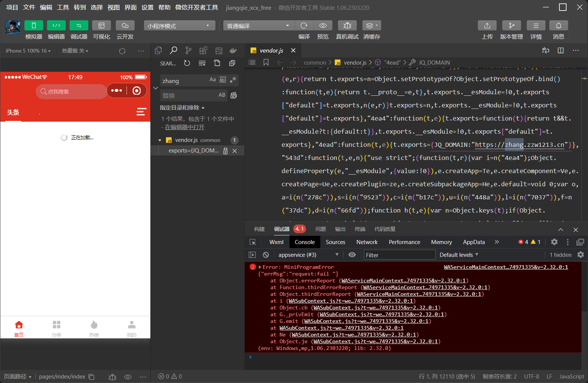Open the Default levels dropdown
The image size is (588, 383).
[459, 255]
